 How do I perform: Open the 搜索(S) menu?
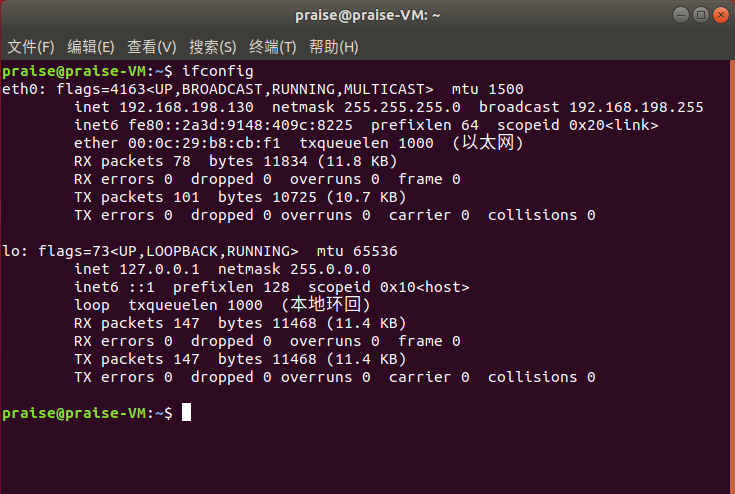[213, 47]
